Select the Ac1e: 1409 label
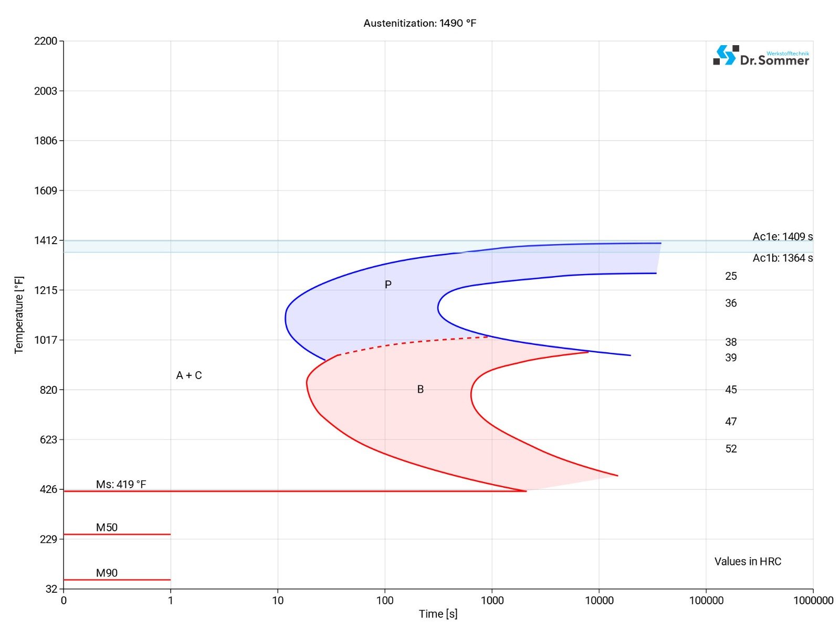This screenshot has width=840, height=630. (x=782, y=237)
